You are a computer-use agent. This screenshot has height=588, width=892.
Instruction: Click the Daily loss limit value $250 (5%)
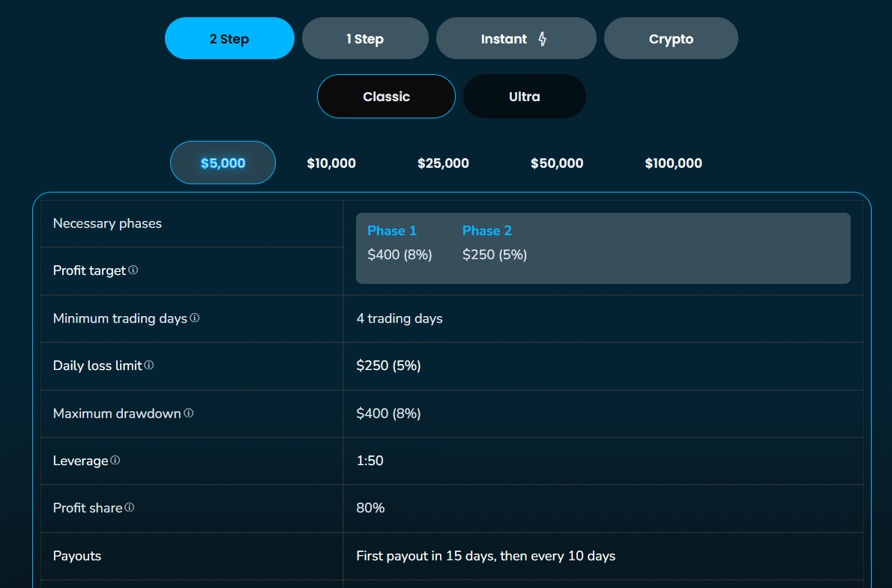[x=388, y=366]
